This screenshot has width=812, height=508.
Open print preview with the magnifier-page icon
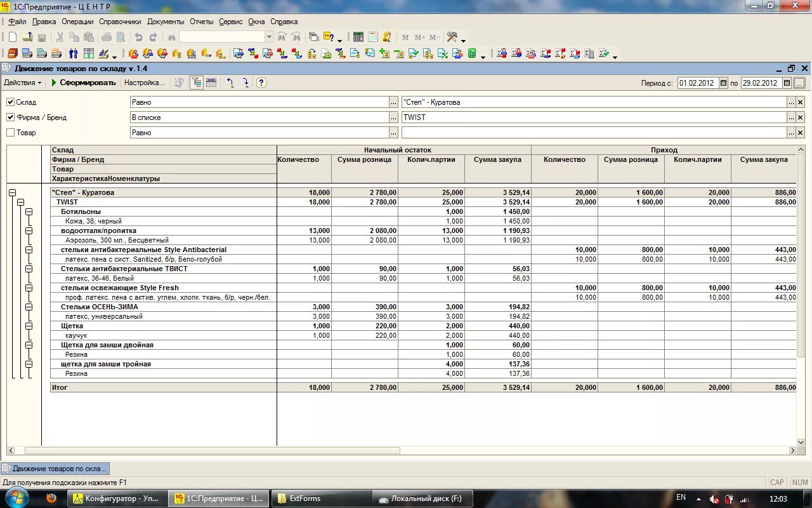pyautogui.click(x=121, y=37)
